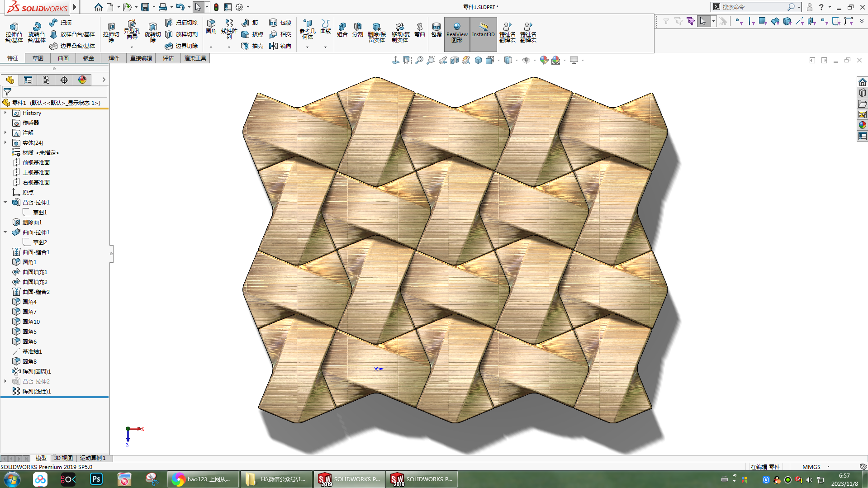Click the 圆角 fillet tool

tap(211, 27)
